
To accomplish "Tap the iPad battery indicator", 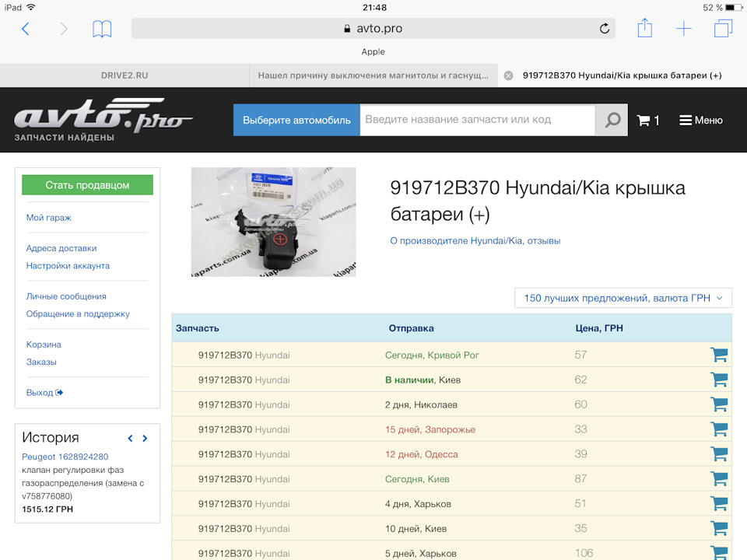I will 733,8.
